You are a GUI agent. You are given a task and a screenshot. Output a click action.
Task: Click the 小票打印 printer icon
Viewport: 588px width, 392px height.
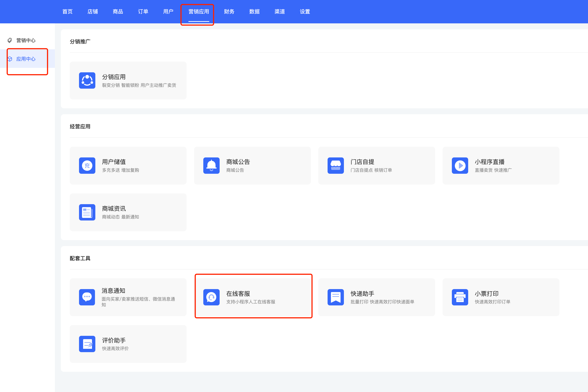460,297
